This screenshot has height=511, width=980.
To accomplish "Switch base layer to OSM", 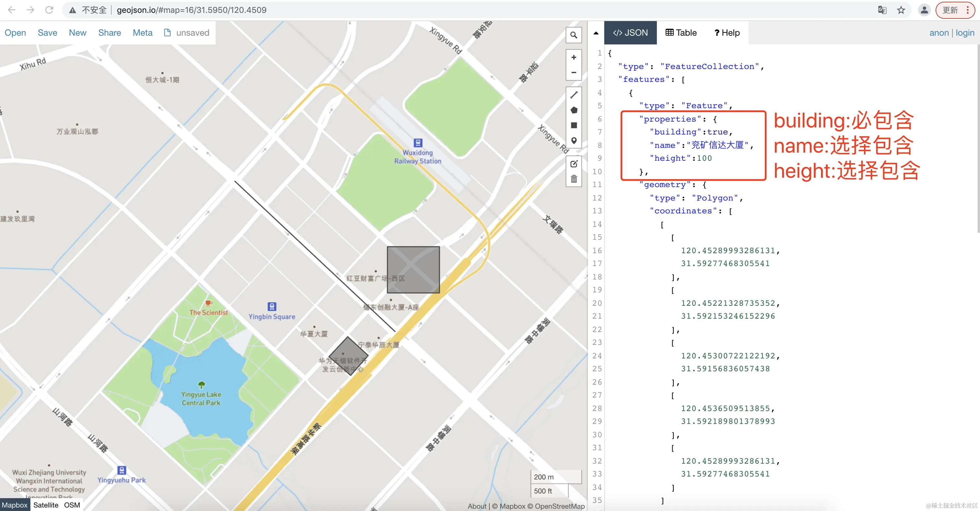I will (x=72, y=505).
